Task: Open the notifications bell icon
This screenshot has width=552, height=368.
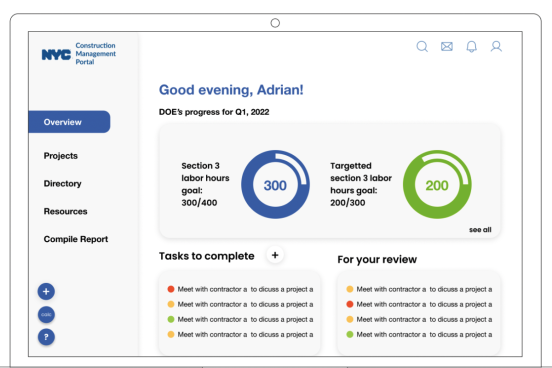Action: [x=471, y=46]
